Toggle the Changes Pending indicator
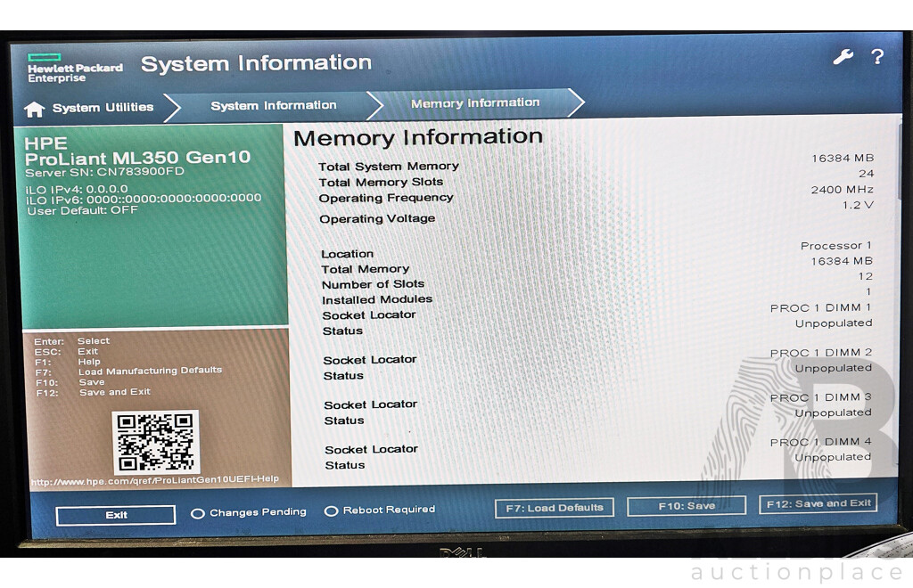The width and height of the screenshot is (913, 588). tap(249, 512)
